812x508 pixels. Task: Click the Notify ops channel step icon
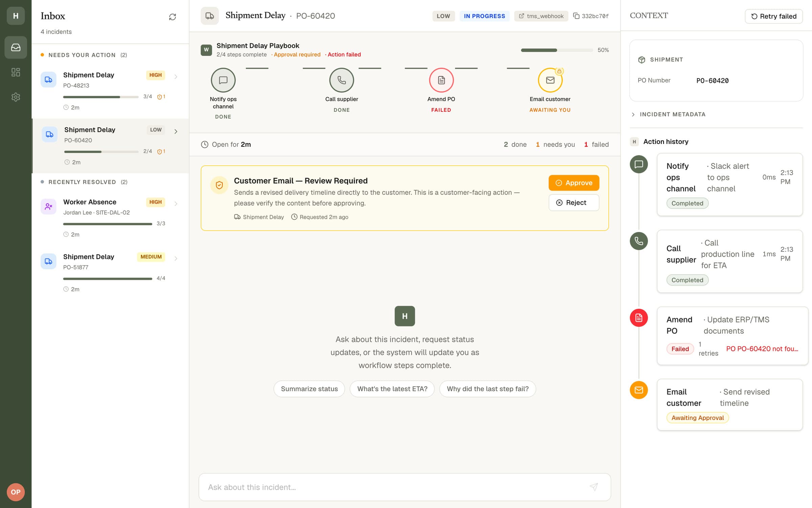point(223,80)
